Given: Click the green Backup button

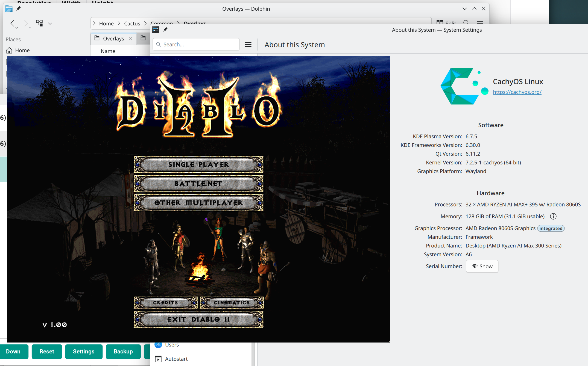Looking at the screenshot, I should [x=123, y=352].
